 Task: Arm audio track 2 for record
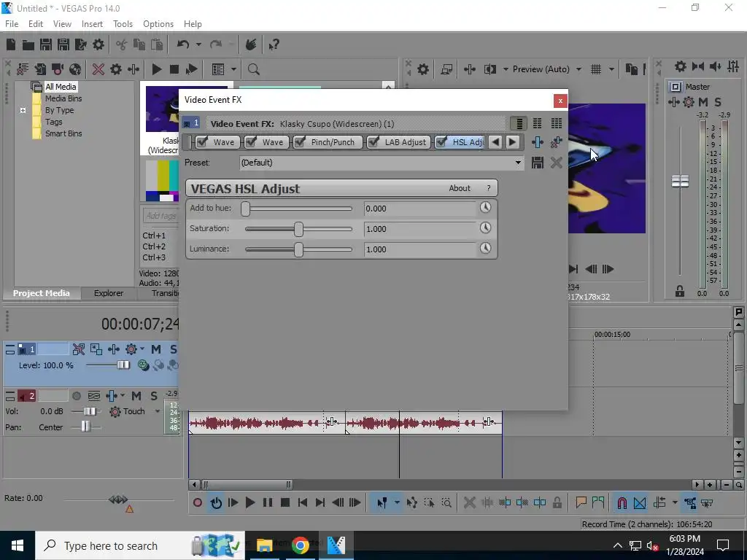click(76, 396)
